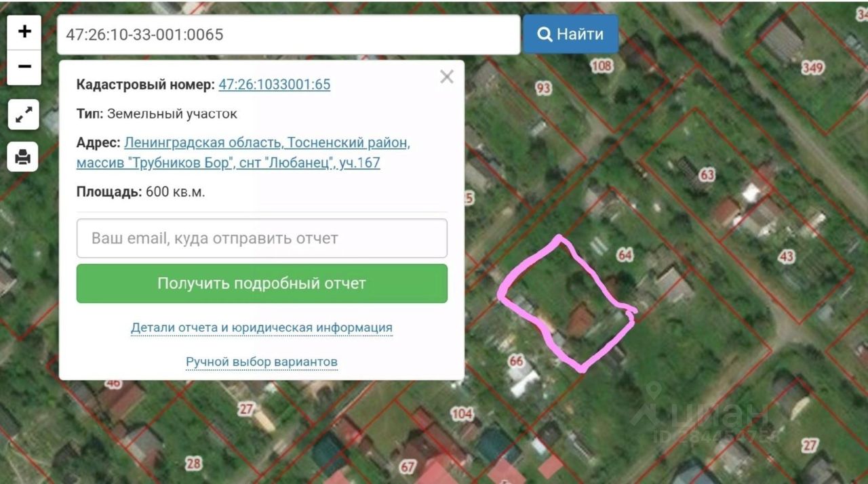Click the Найти search button
868x484 pixels.
tap(570, 34)
